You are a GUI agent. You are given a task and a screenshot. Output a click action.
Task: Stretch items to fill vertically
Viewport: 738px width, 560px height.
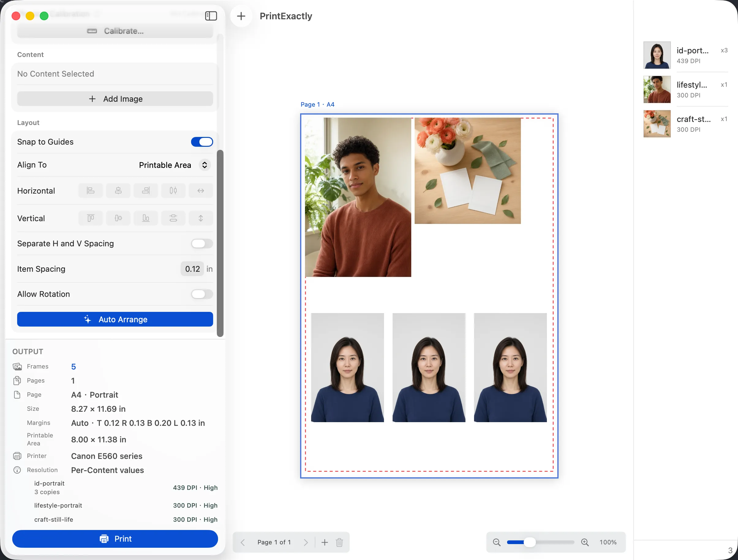tap(201, 218)
